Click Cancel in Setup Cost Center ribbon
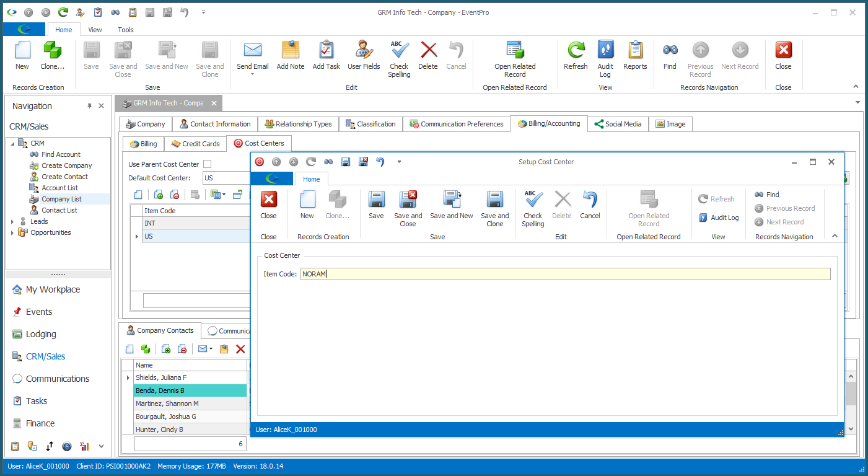Viewport: 868px width, 476px height. pyautogui.click(x=590, y=205)
